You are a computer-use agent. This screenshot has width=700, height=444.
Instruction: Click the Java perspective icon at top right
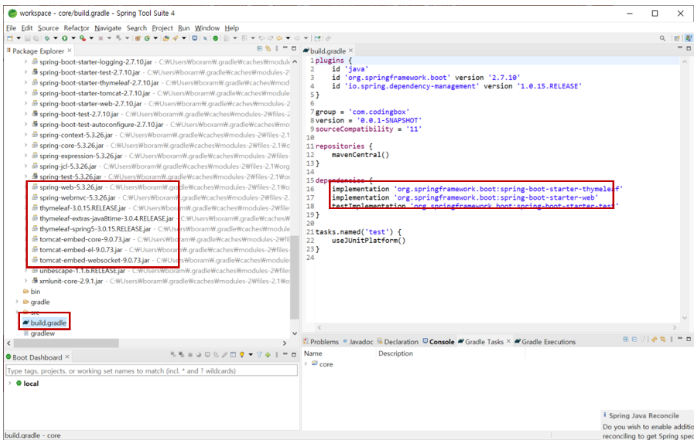[689, 38]
